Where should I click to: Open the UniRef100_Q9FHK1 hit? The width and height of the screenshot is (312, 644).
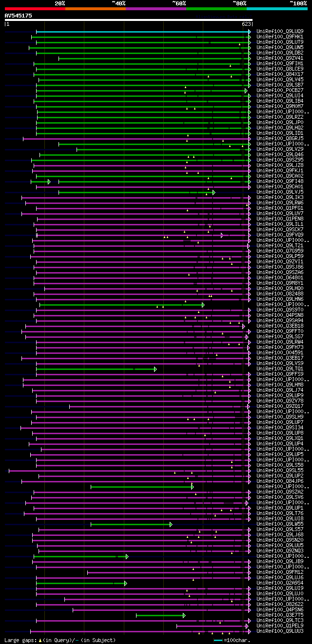click(280, 37)
